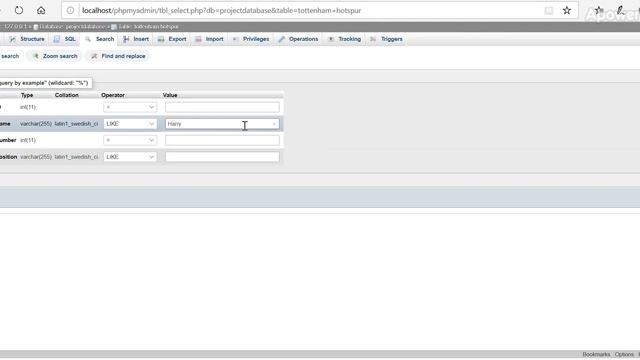Open the Triggers tab
The image size is (640, 360).
tap(387, 39)
